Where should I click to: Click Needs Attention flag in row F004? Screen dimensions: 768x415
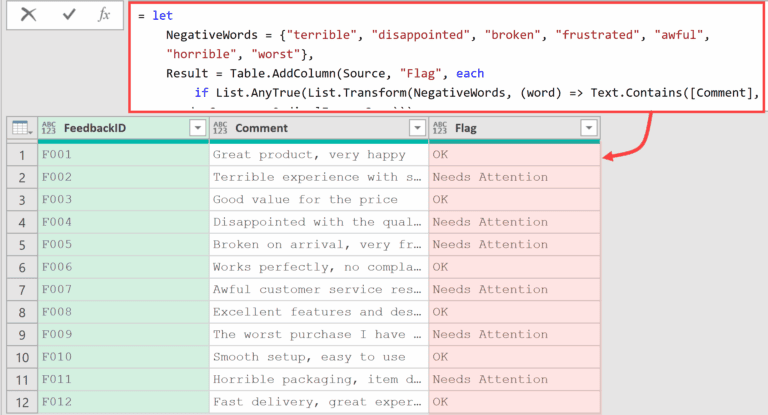point(514,222)
